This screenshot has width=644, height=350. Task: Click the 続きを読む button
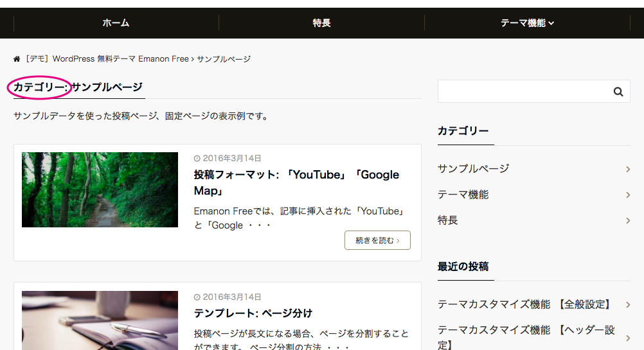(377, 240)
